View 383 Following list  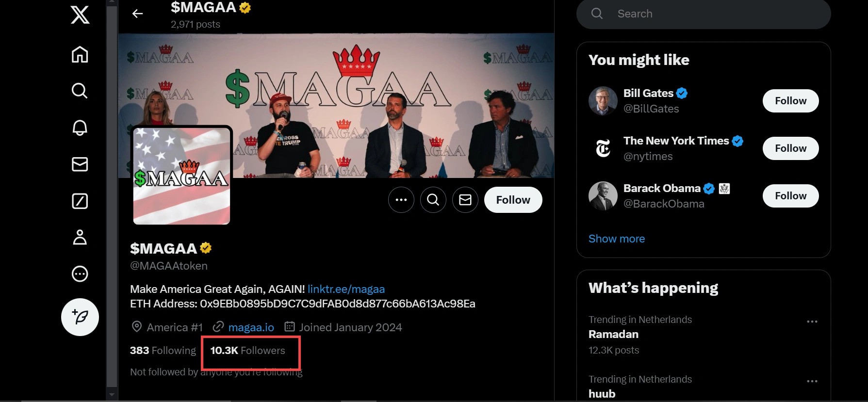(163, 350)
